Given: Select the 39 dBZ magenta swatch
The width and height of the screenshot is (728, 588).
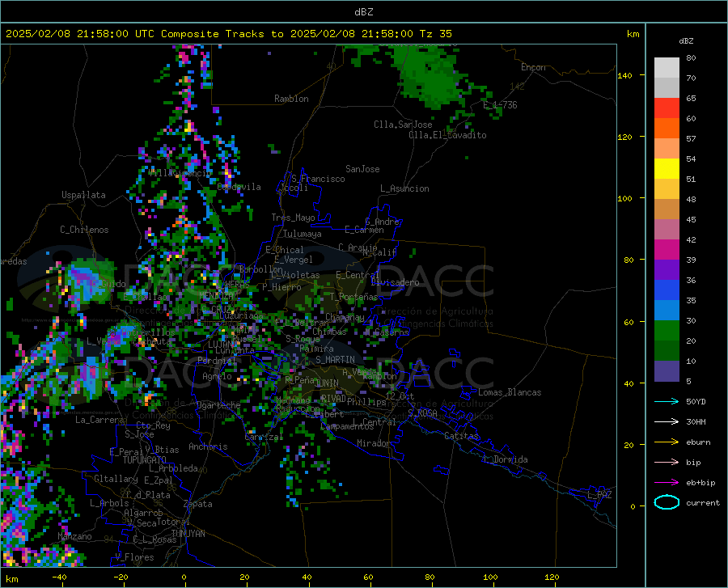Looking at the screenshot, I should pos(667,250).
